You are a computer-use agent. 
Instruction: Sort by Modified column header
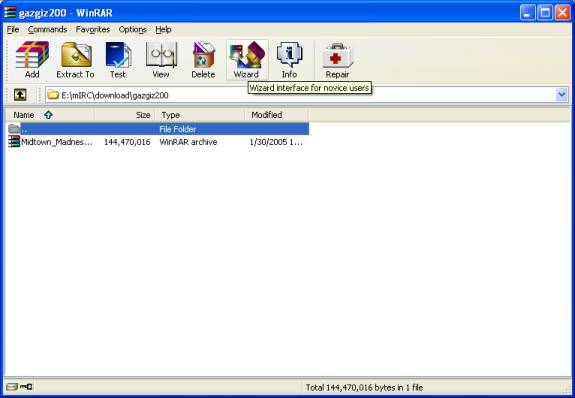276,115
